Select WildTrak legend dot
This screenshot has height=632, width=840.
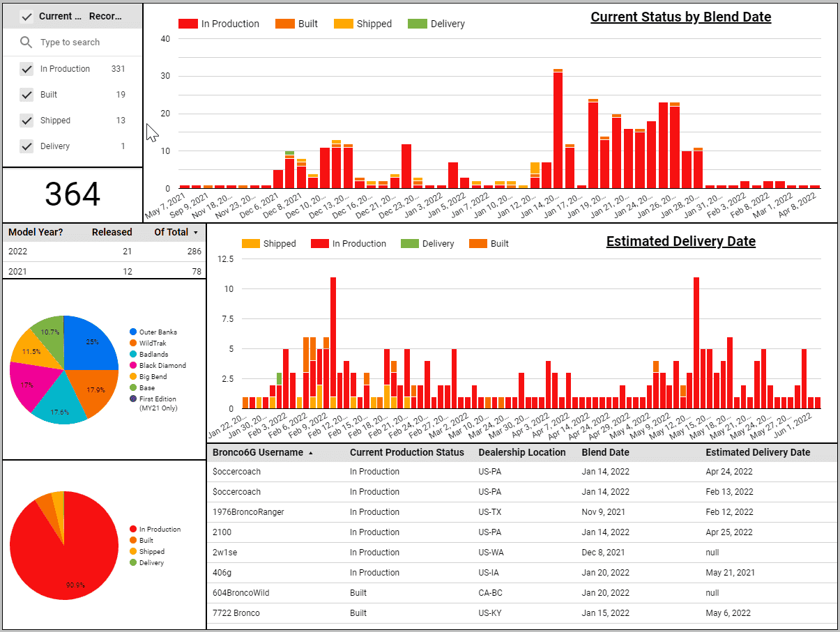pyautogui.click(x=132, y=344)
